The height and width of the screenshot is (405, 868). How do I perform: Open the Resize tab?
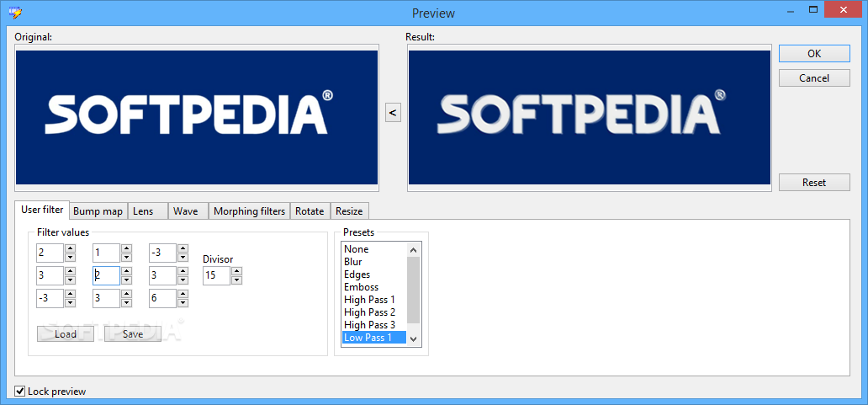coord(349,211)
